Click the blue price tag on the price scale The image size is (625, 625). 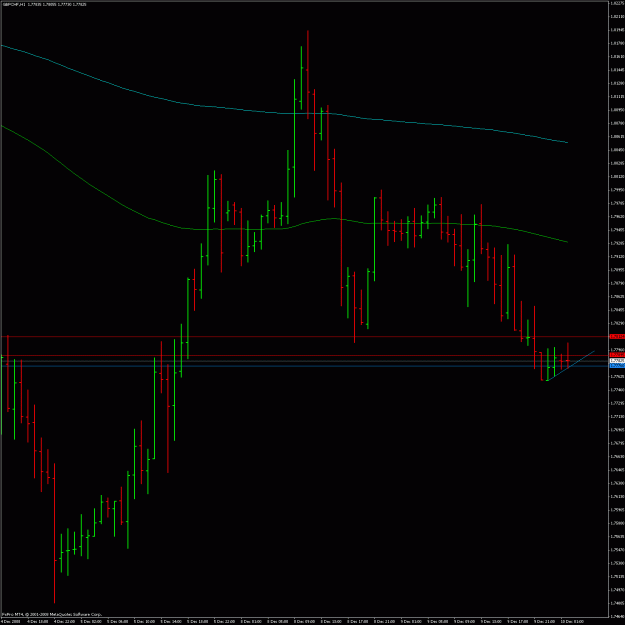tap(617, 365)
